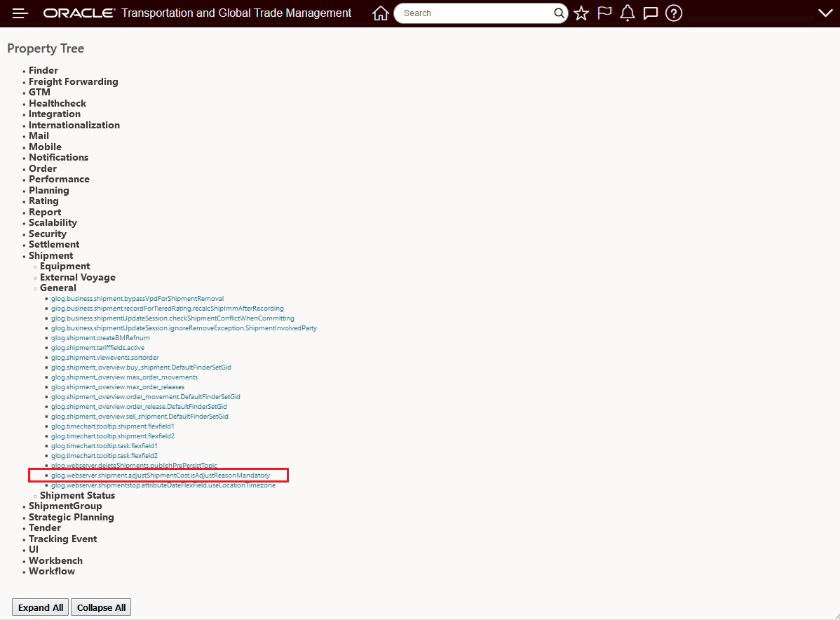Viewport: 840px width, 620px height.
Task: Open timechart.tooltip.shipment.flexfield1 link
Action: (x=113, y=426)
